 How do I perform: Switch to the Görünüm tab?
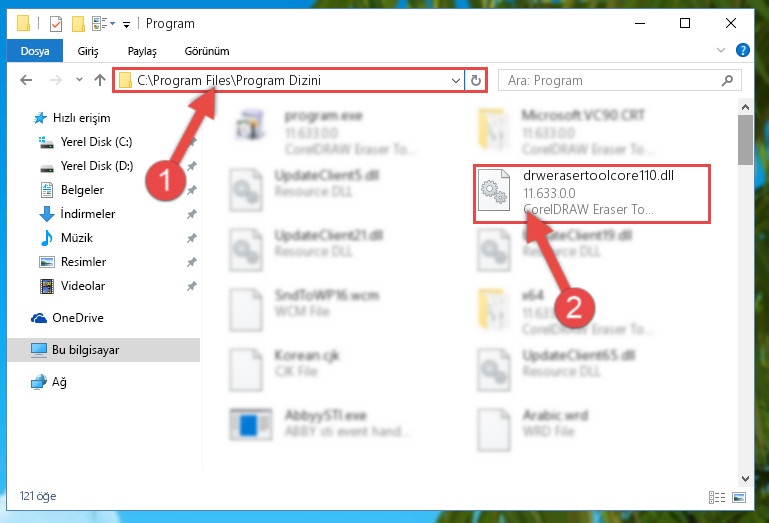(x=206, y=51)
